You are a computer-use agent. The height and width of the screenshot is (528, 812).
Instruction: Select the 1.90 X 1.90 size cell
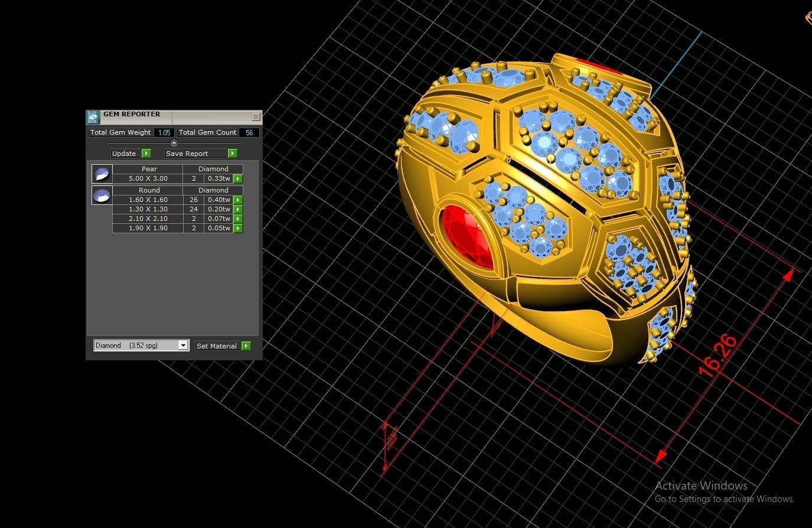(148, 228)
